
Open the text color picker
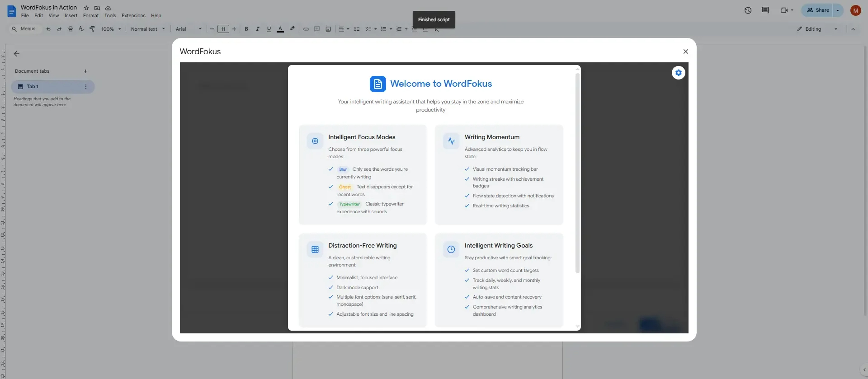click(x=280, y=29)
